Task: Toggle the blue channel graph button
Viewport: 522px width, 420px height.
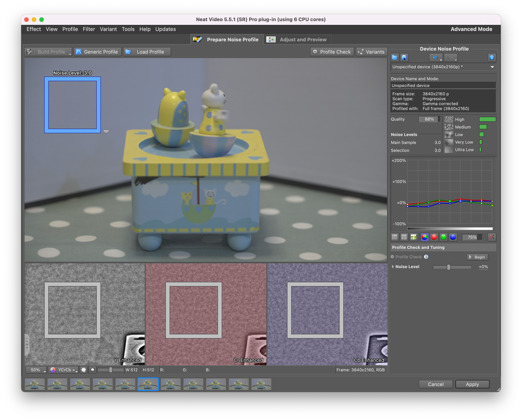Action: coord(453,237)
